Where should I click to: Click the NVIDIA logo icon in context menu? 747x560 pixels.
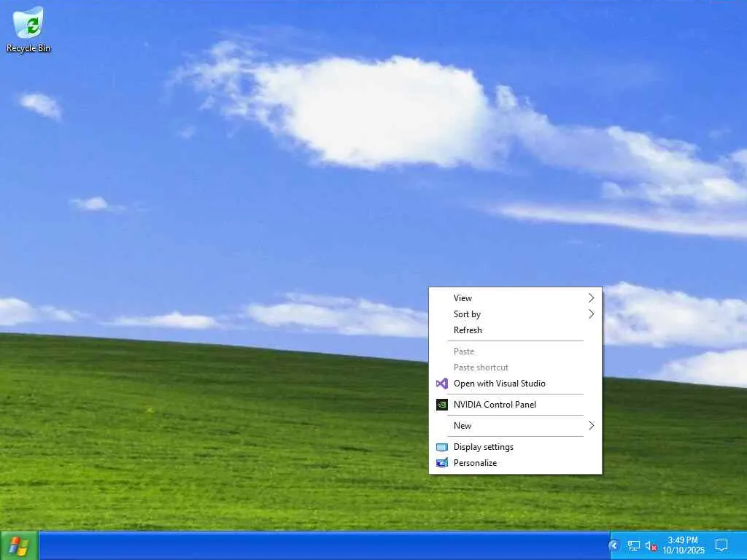click(441, 404)
